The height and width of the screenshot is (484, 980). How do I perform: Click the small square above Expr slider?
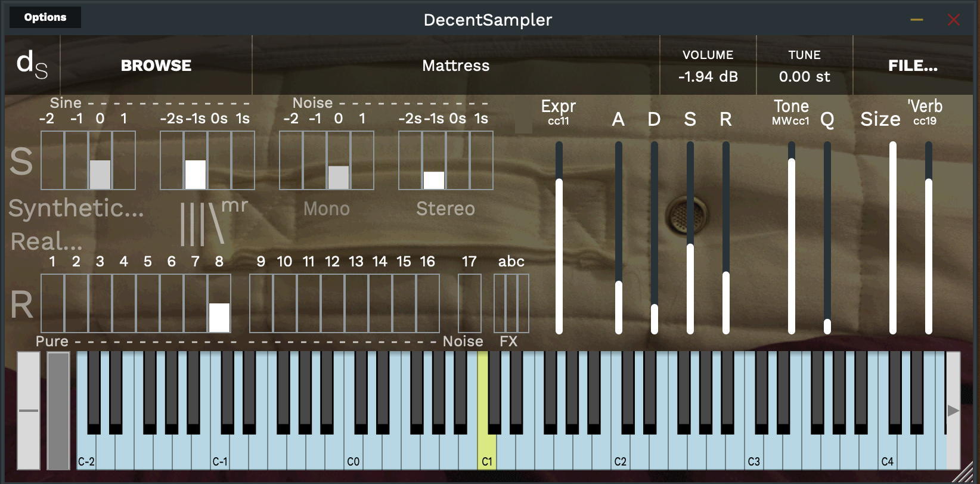tap(523, 123)
